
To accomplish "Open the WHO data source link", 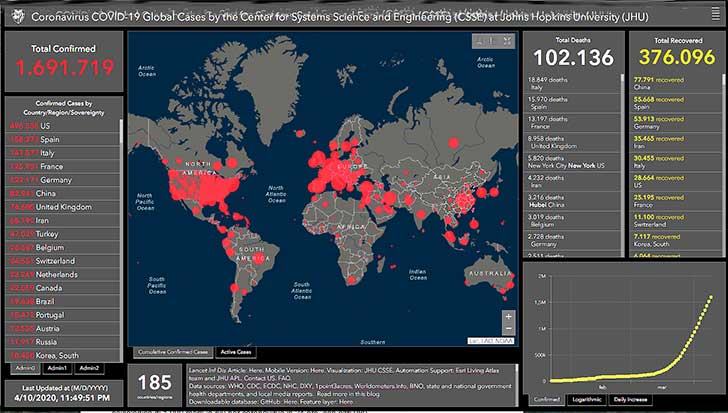I will tap(235, 386).
